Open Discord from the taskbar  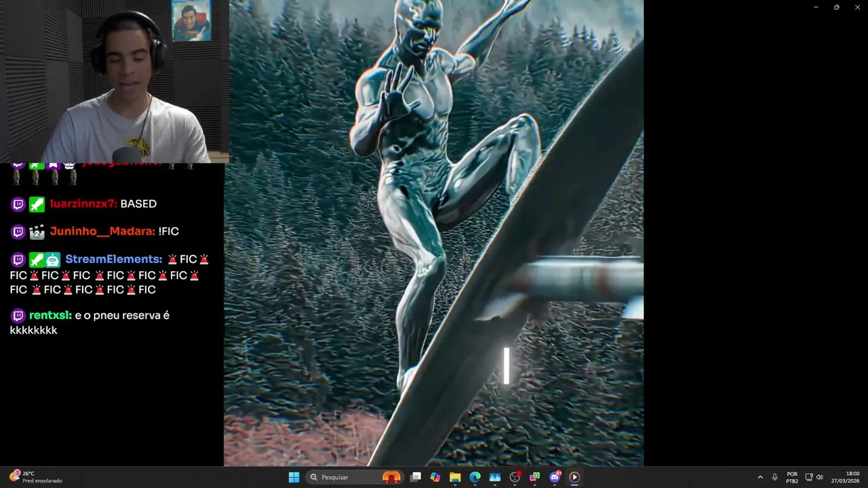tap(555, 477)
